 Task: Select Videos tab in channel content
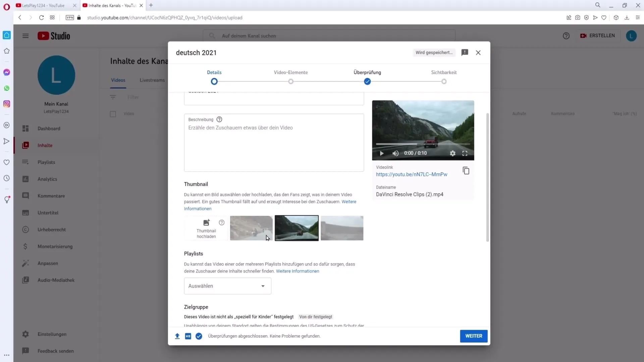(x=118, y=80)
